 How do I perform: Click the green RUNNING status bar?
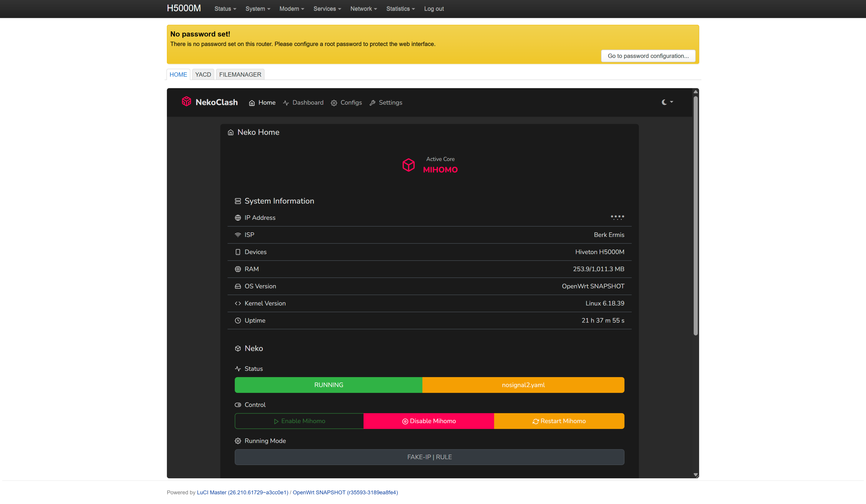[x=329, y=385]
